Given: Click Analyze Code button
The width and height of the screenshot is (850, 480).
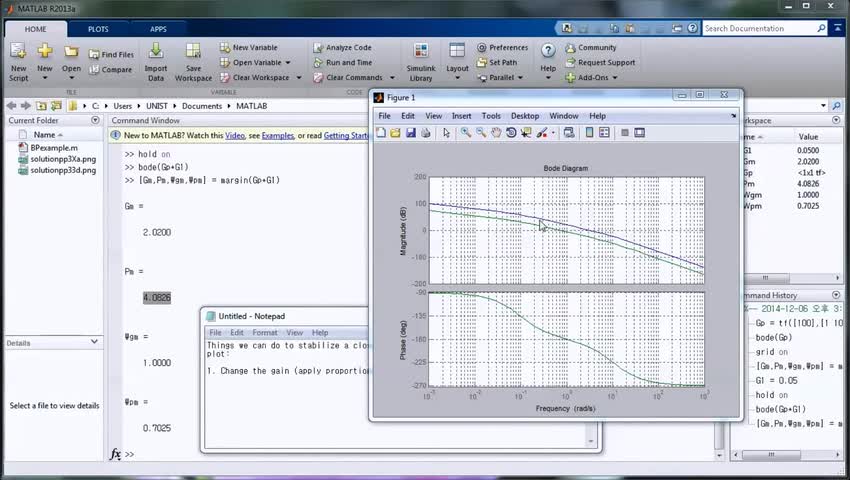Looking at the screenshot, I should (x=343, y=48).
